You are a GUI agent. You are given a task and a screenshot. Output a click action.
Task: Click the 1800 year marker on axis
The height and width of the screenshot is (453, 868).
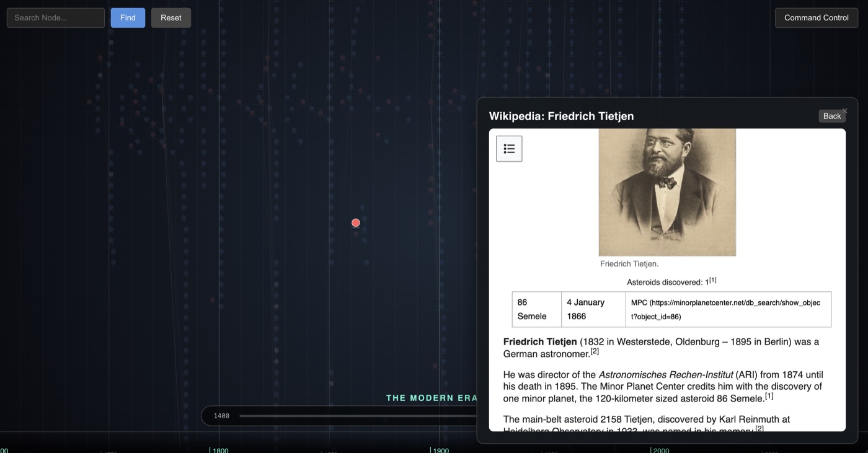219,450
